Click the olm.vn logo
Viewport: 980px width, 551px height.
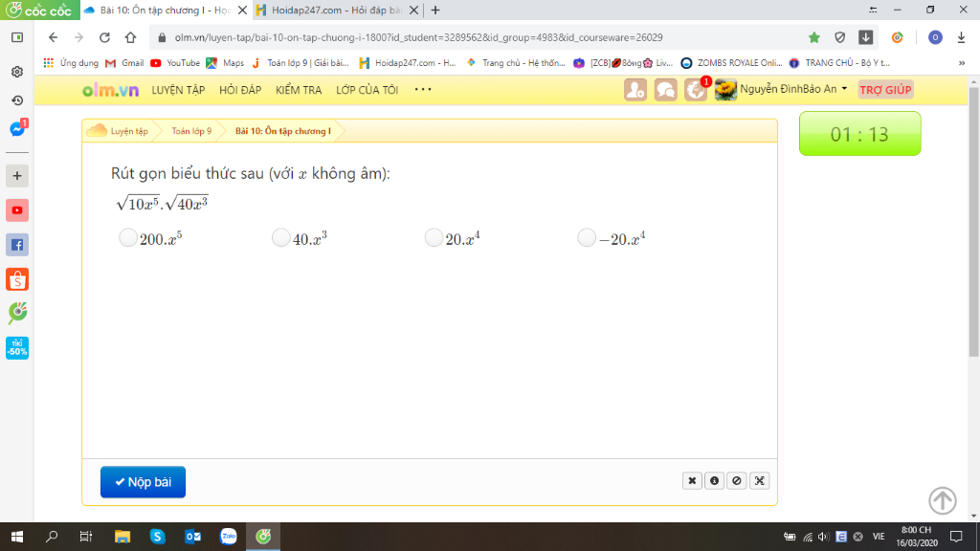[x=111, y=90]
